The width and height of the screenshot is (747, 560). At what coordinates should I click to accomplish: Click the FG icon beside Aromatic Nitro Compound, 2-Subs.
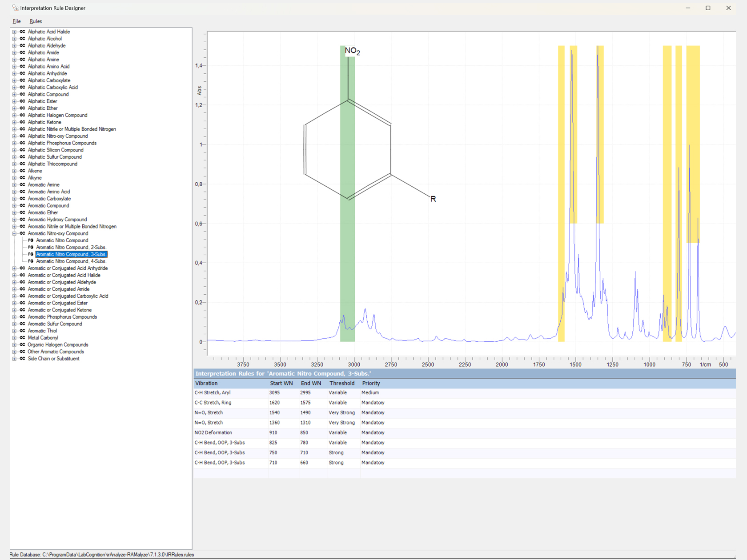pyautogui.click(x=31, y=247)
